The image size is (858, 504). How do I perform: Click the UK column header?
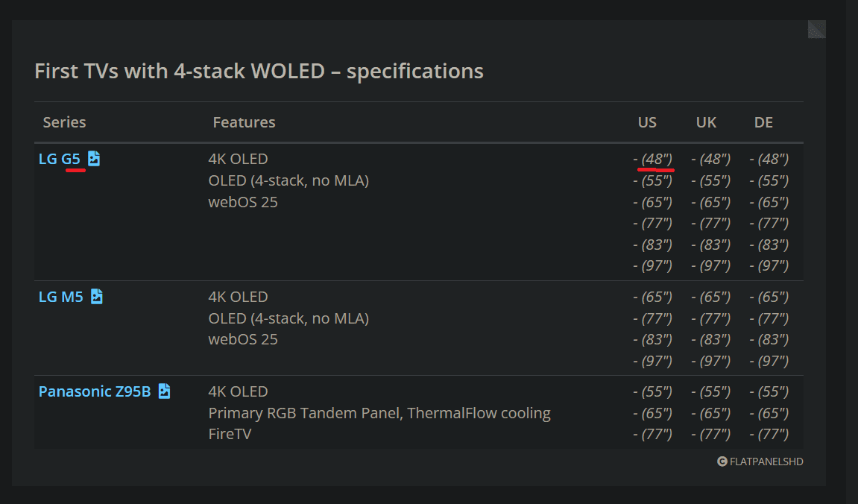click(x=706, y=122)
